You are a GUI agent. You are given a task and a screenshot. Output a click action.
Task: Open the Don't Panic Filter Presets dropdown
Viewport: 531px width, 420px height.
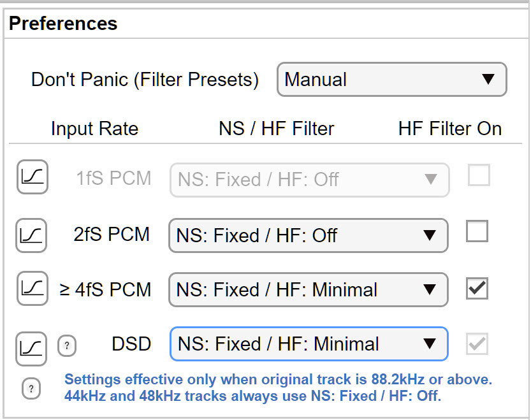pos(391,79)
